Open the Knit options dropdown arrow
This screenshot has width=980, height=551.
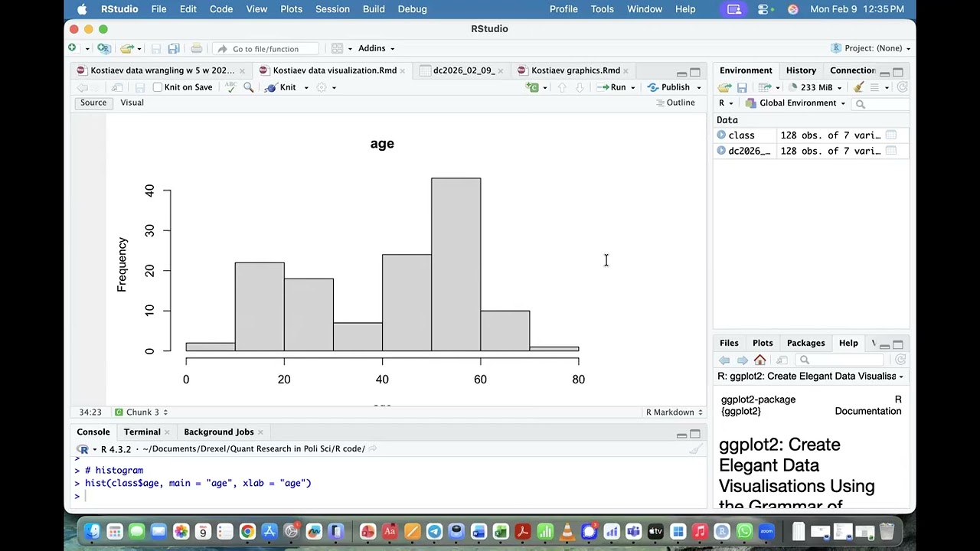pos(306,87)
